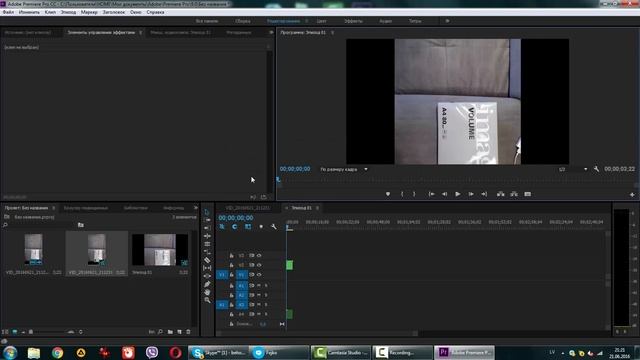This screenshot has width=640, height=360.
Task: Switch Project panel to list view
Action: click(x=5, y=332)
